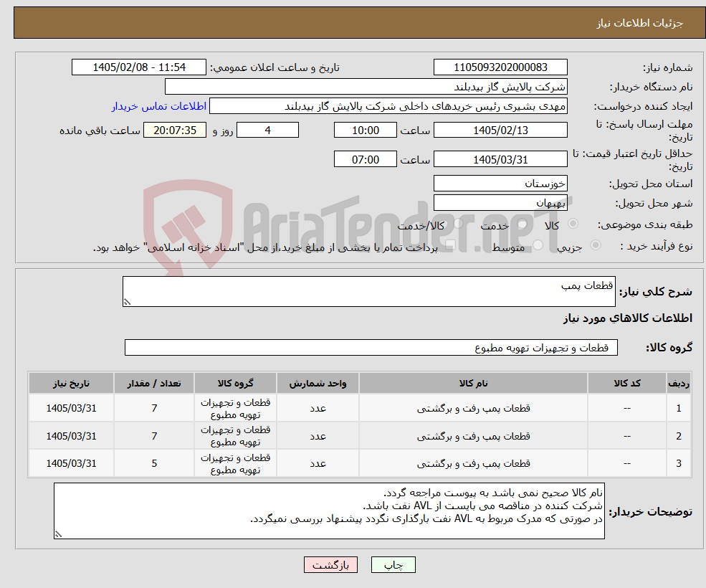This screenshot has width=706, height=588.
Task: Click price validity date 1405/03/31 field
Action: click(x=500, y=159)
